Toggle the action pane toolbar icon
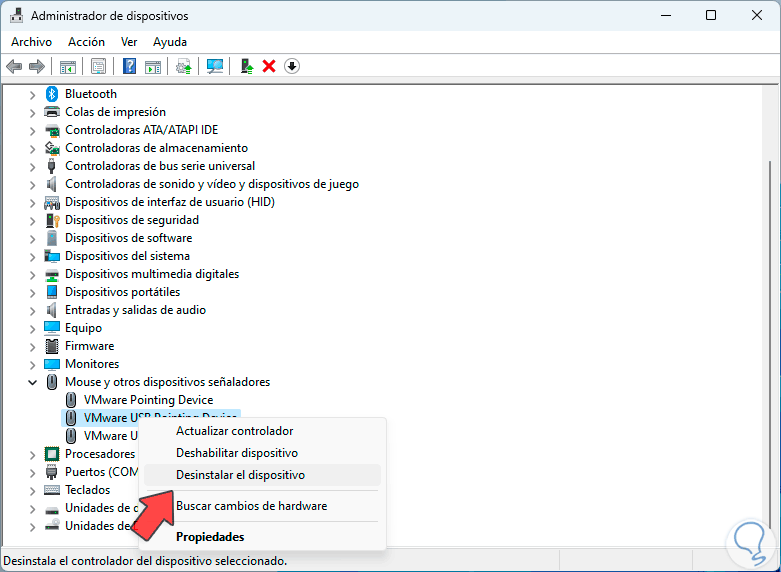This screenshot has height=572, width=781. tap(153, 66)
